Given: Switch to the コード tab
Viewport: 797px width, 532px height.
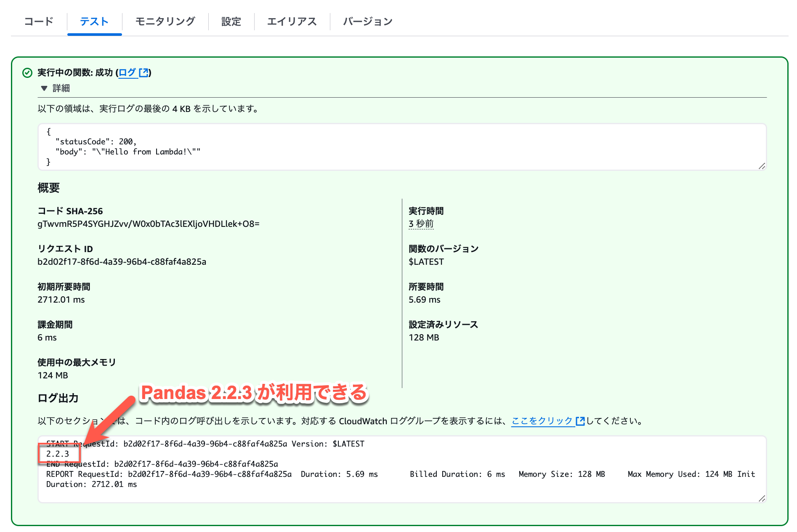Looking at the screenshot, I should pos(39,21).
